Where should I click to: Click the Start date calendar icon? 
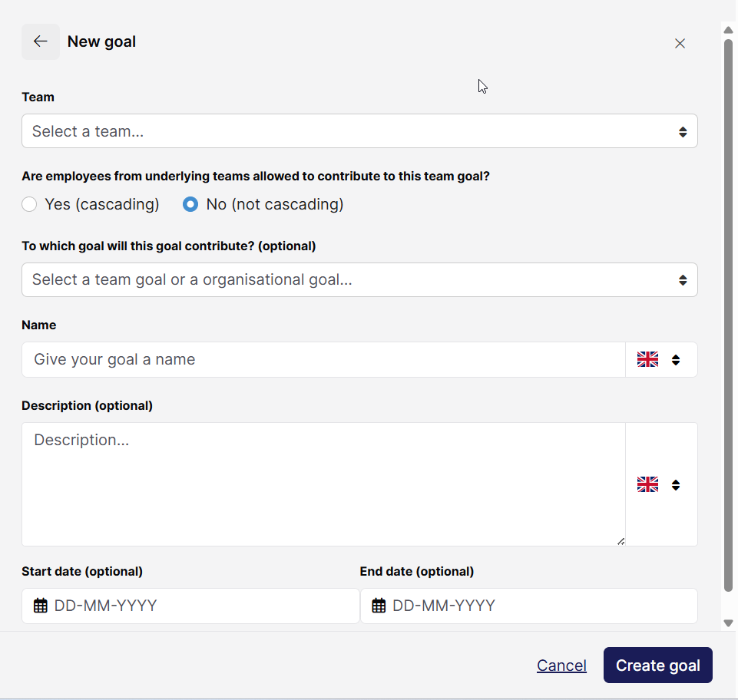(41, 606)
